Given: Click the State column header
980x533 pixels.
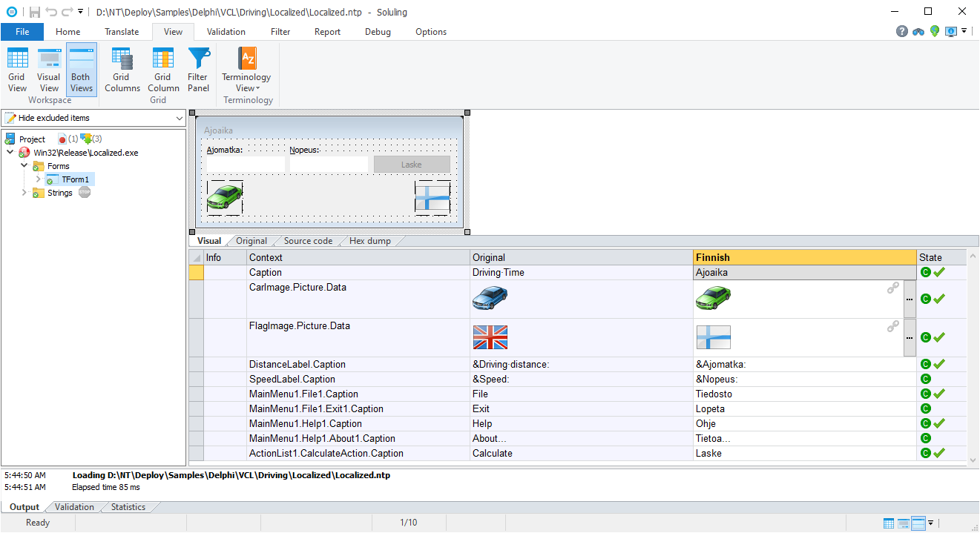Looking at the screenshot, I should point(941,257).
